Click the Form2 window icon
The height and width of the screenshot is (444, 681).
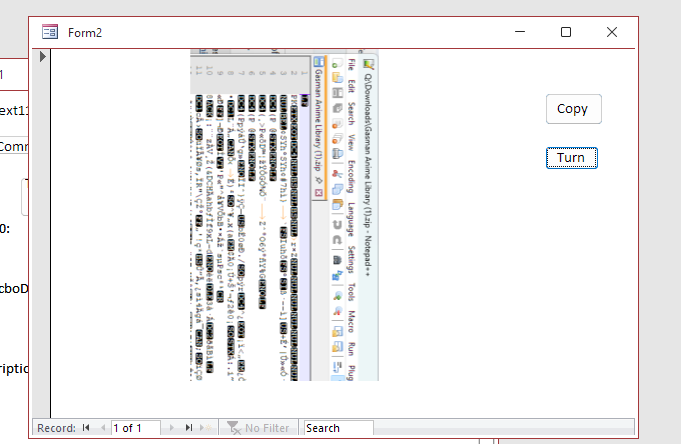50,32
